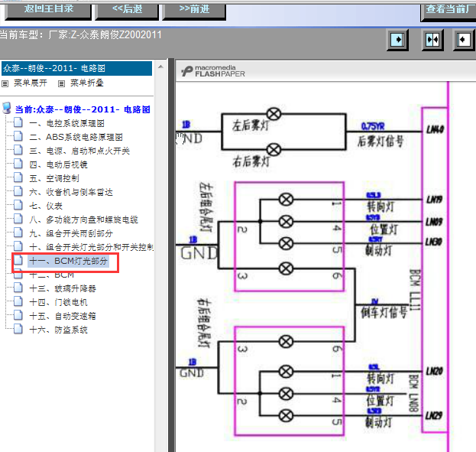The width and height of the screenshot is (476, 452).
Task: Click the 返回主目录 button
Action: pyautogui.click(x=48, y=11)
